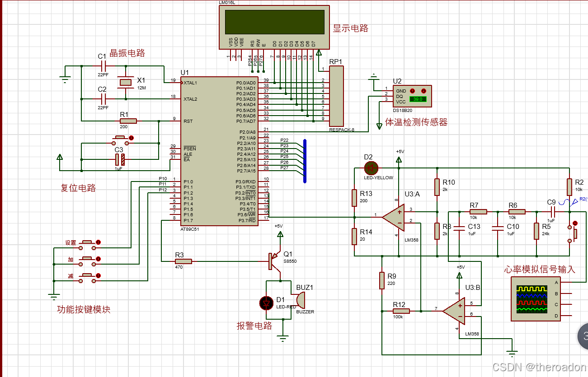The height and width of the screenshot is (377, 588).
Task: Select the D1 LED-RED diode
Action: [x=266, y=303]
